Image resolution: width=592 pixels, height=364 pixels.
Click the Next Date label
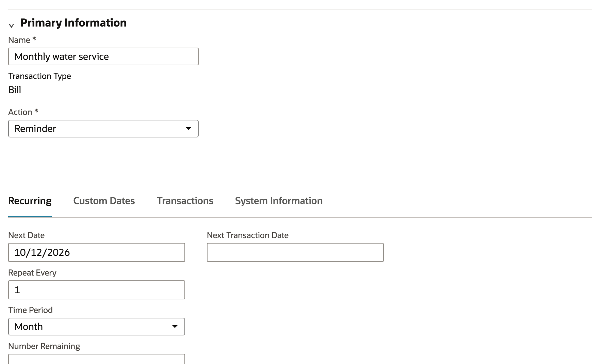click(x=26, y=235)
